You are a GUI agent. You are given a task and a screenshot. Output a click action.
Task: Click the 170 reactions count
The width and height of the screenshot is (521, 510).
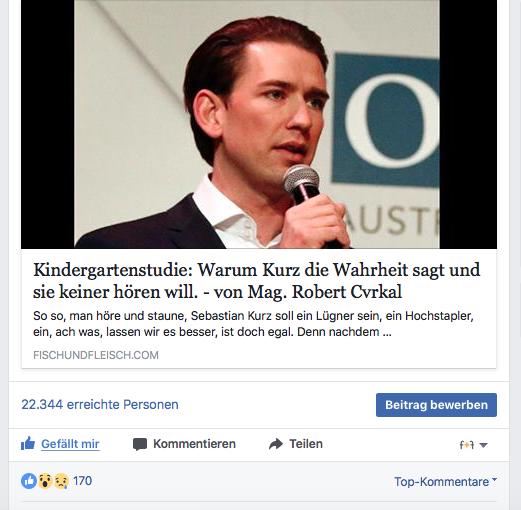83,481
